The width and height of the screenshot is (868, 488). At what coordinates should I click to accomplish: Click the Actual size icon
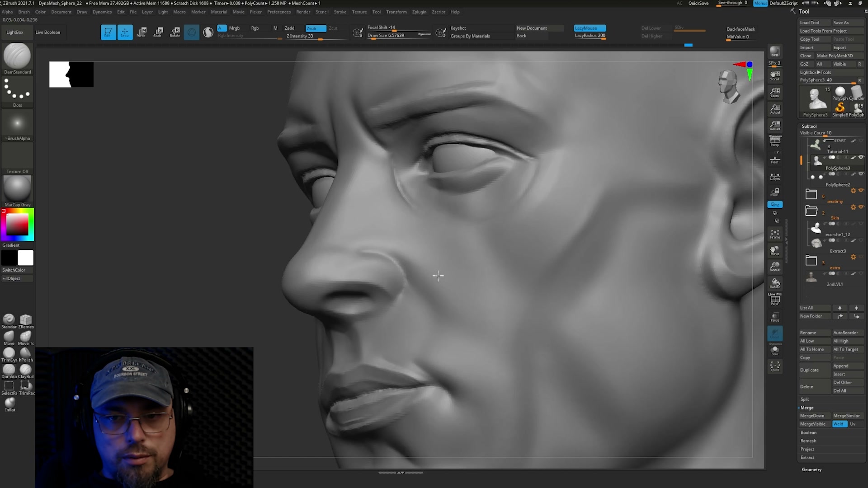[x=775, y=109]
